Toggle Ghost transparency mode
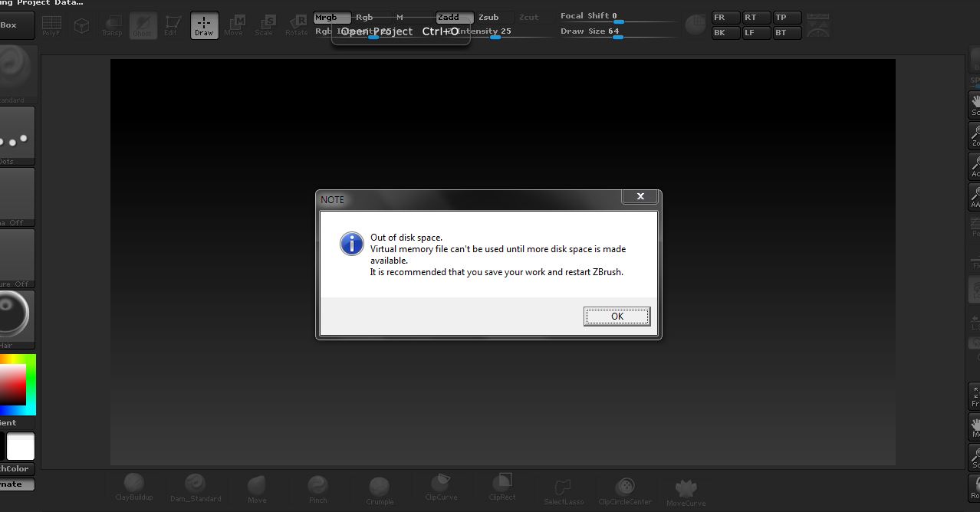The width and height of the screenshot is (980, 512). 143,26
